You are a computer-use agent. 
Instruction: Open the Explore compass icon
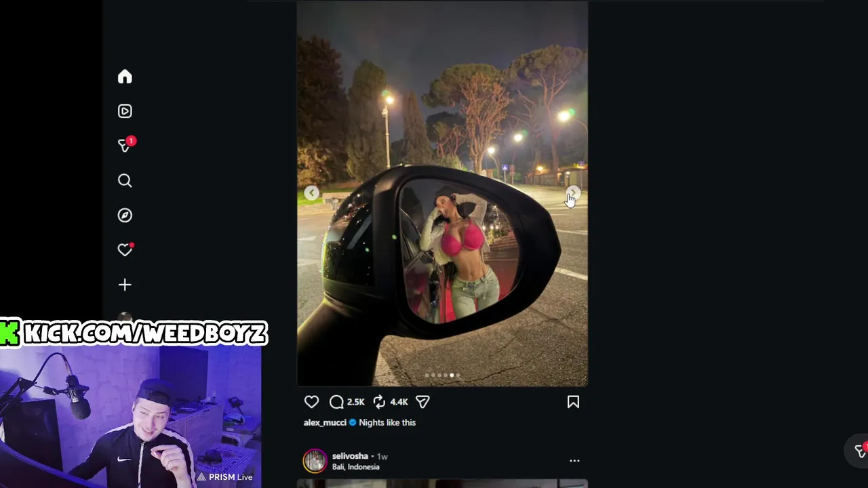click(125, 216)
